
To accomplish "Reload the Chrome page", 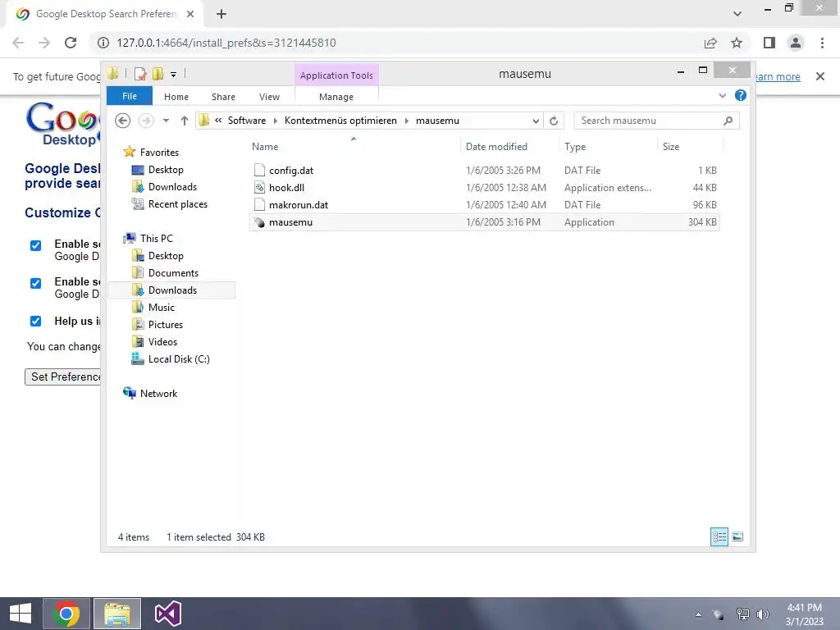I will (71, 43).
